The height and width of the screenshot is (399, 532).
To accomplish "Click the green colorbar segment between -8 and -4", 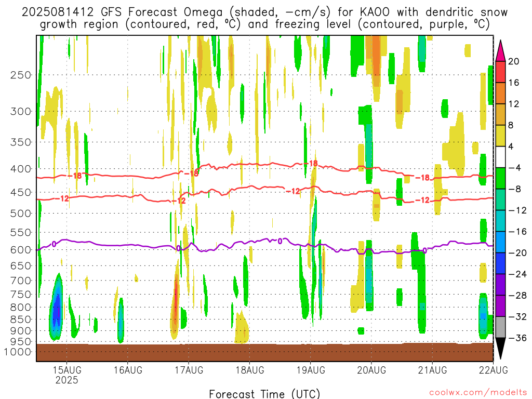I will 500,178.
